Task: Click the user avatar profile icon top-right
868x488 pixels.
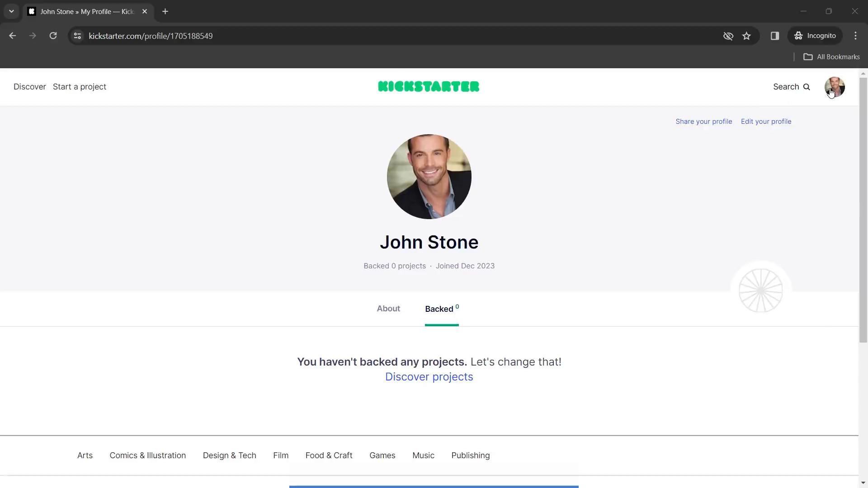Action: (835, 86)
